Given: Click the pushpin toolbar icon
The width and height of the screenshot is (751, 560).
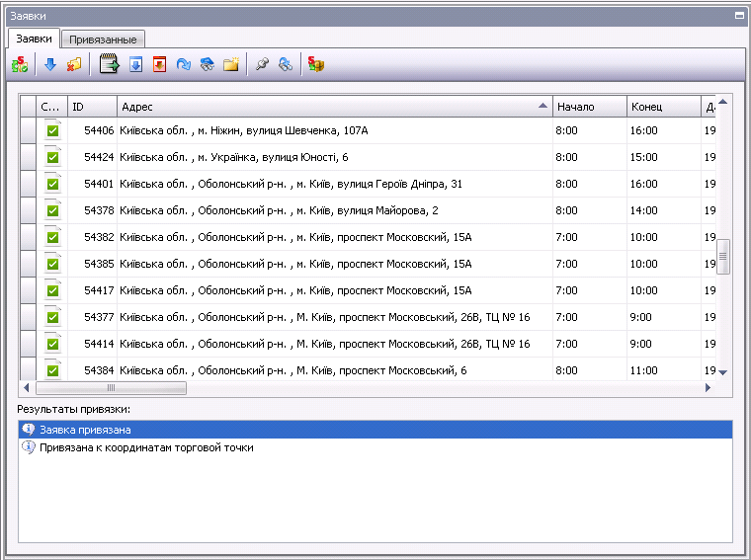Looking at the screenshot, I should pos(262,65).
